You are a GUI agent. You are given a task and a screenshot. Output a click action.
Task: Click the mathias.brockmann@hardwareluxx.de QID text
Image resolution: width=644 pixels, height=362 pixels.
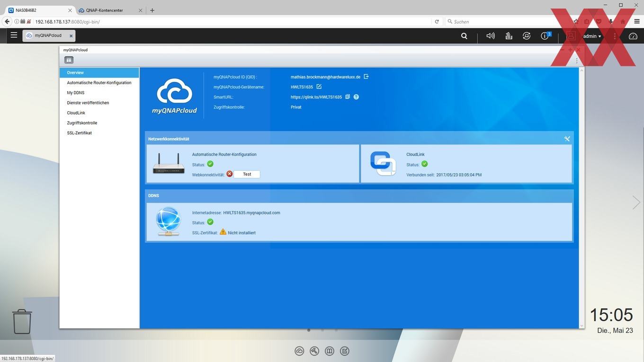325,77
